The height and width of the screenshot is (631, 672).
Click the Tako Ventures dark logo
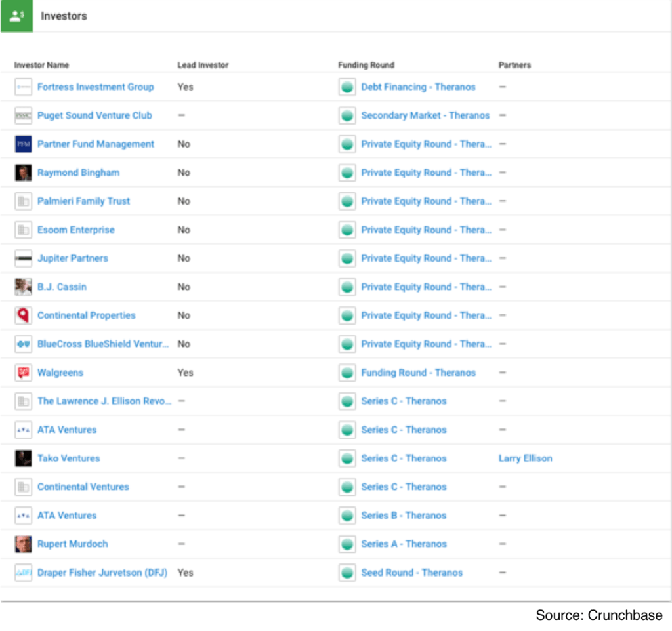[x=23, y=458]
